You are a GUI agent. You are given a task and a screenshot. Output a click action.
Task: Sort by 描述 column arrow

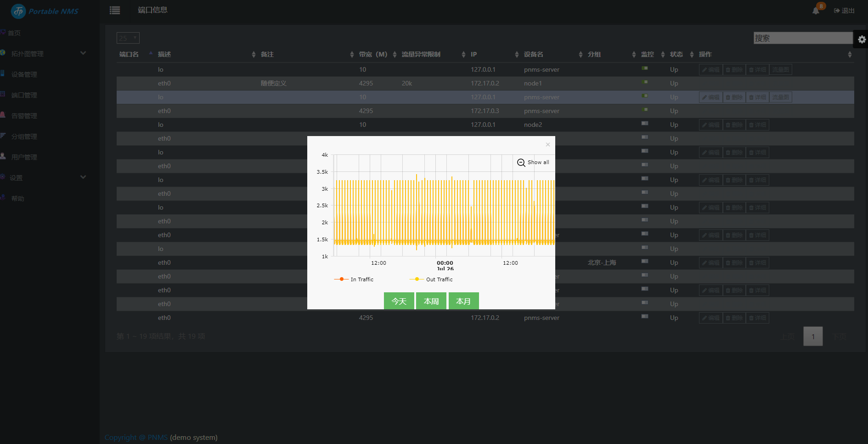254,55
